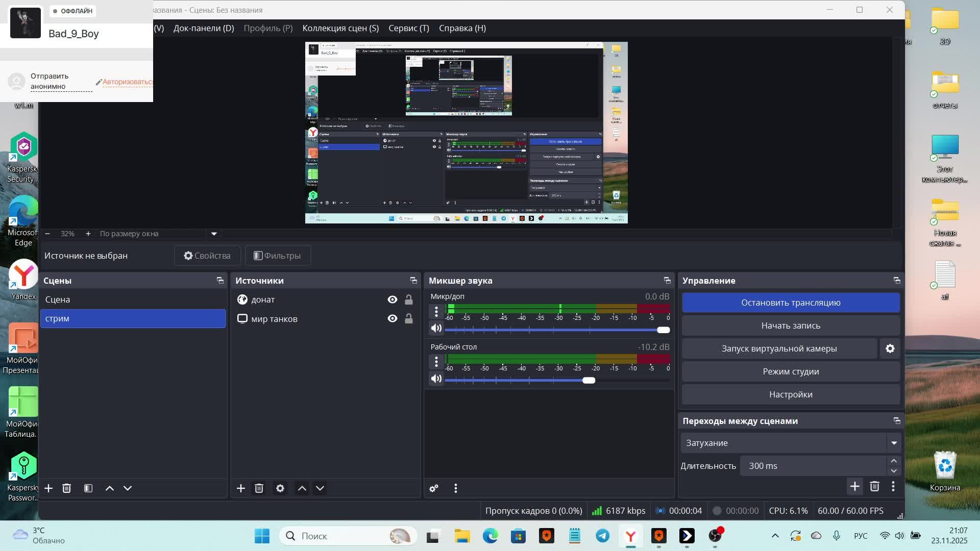Open Микр/доп three-dot audio options

point(436,311)
